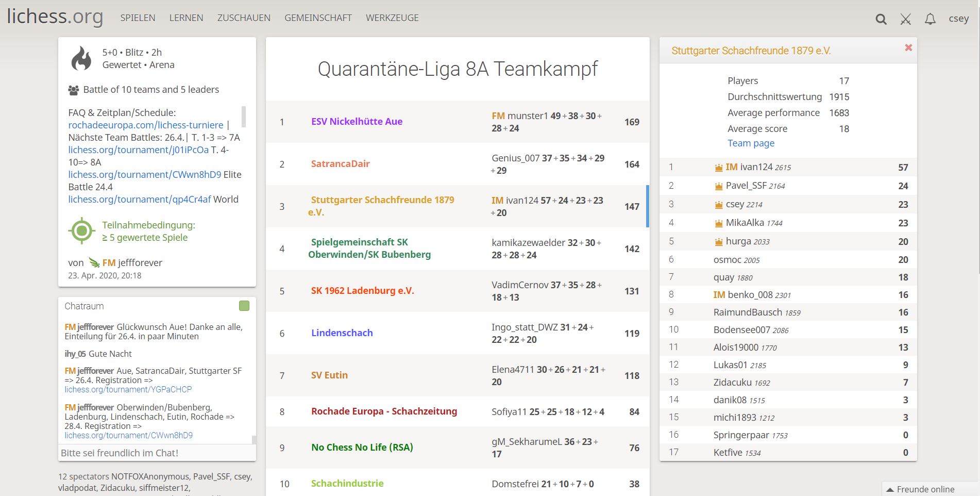Open tournament link j01iPcOa
The image size is (980, 496).
point(138,150)
